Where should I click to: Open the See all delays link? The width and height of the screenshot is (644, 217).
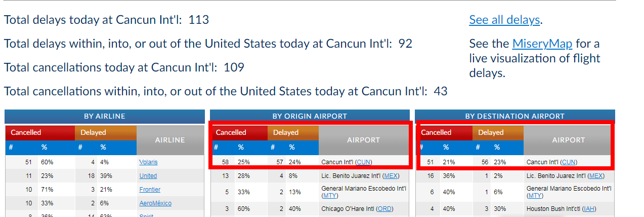point(504,20)
